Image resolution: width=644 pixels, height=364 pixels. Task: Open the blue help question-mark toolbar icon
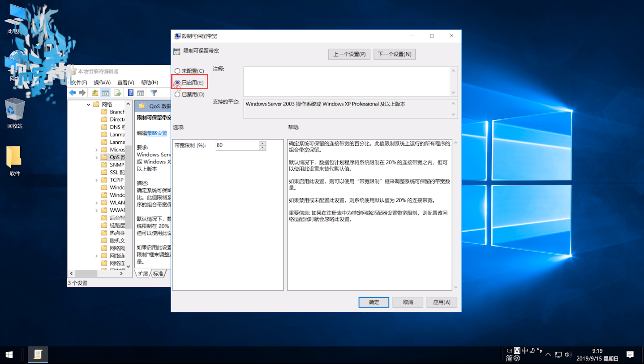coord(131,93)
